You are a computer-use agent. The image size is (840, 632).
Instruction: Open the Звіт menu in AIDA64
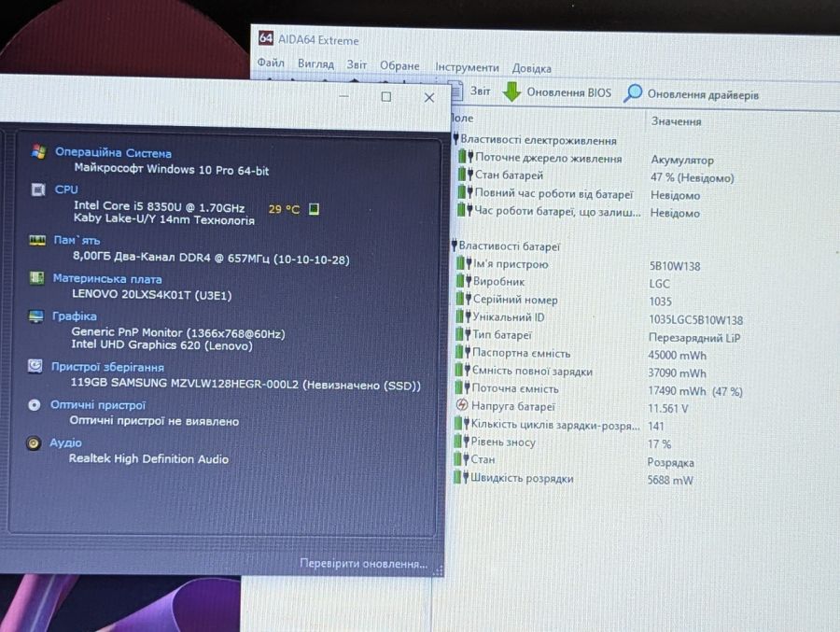click(357, 64)
